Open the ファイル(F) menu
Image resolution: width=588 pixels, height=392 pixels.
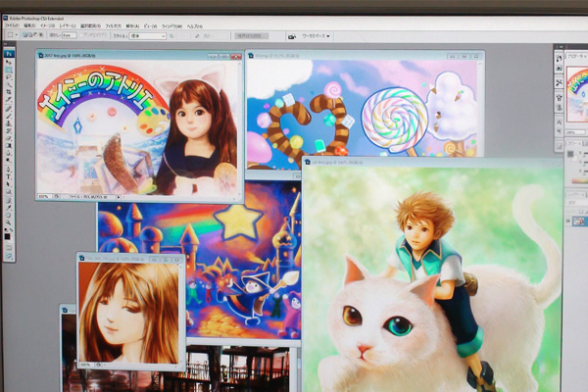click(12, 26)
